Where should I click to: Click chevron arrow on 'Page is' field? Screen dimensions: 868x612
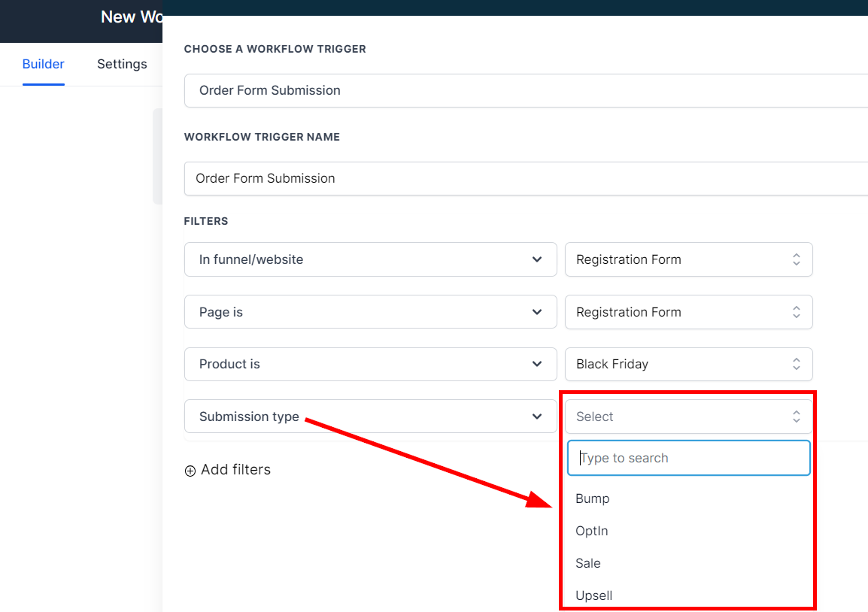click(537, 312)
